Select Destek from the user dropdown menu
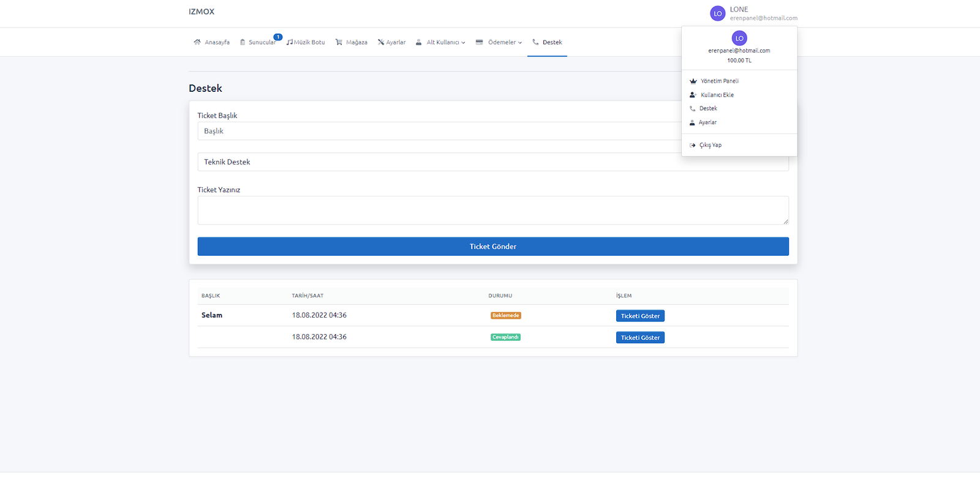This screenshot has width=980, height=481. pos(708,108)
